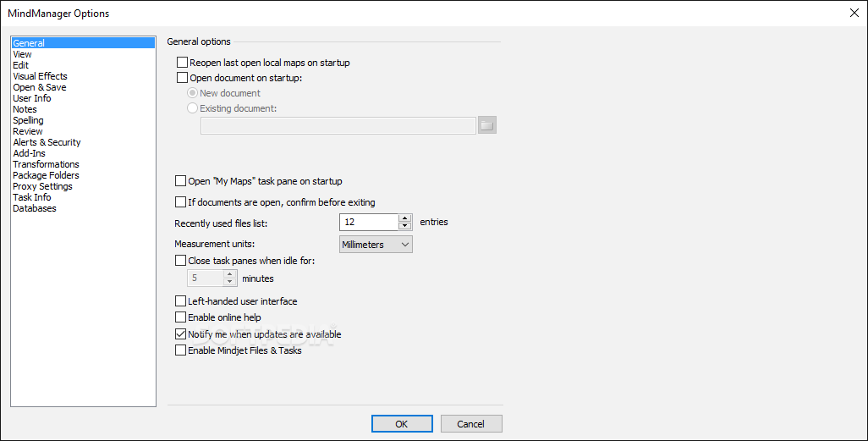868x441 pixels.
Task: Click the existing document path field
Action: coord(338,125)
